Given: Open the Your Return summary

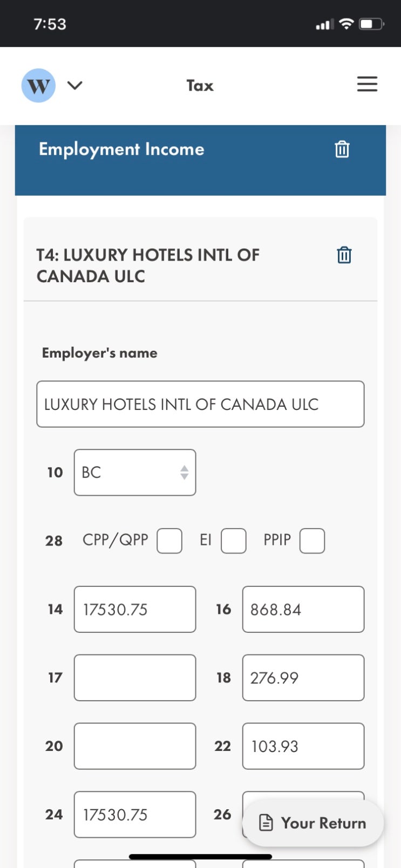Looking at the screenshot, I should click(x=313, y=823).
